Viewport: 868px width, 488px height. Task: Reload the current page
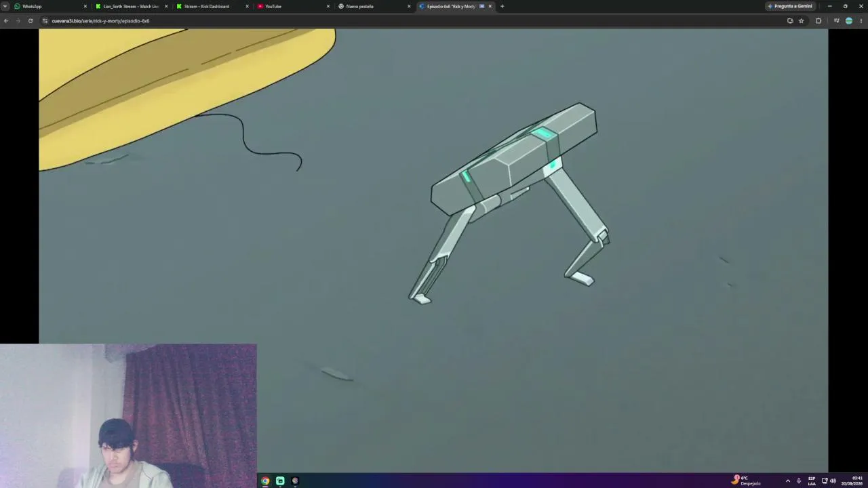point(31,21)
